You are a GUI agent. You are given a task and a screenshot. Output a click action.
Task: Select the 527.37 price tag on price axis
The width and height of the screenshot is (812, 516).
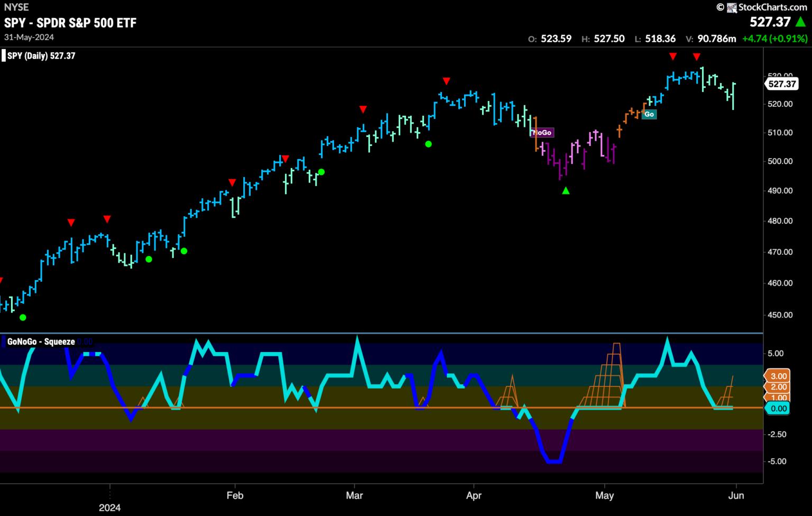coord(782,84)
